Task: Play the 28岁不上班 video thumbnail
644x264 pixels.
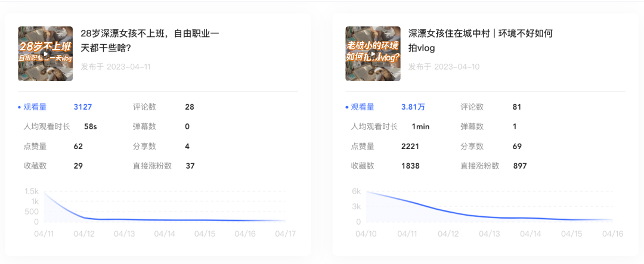Action: 45,54
